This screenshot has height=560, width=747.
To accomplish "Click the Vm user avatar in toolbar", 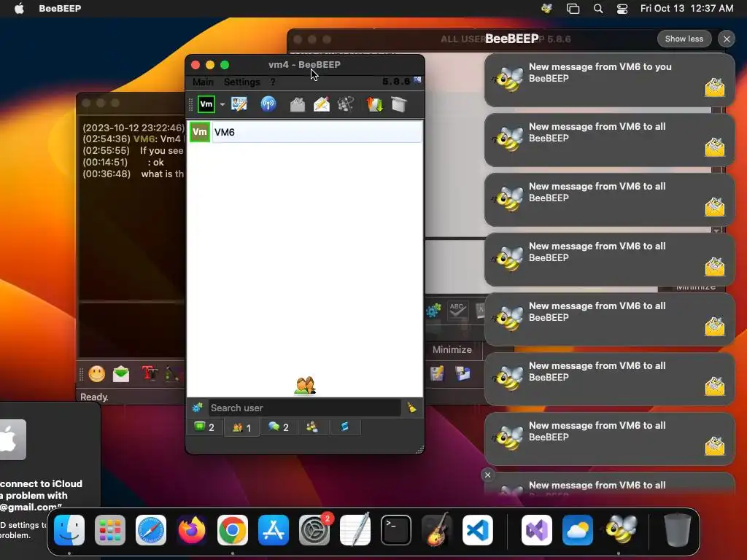I will click(206, 104).
